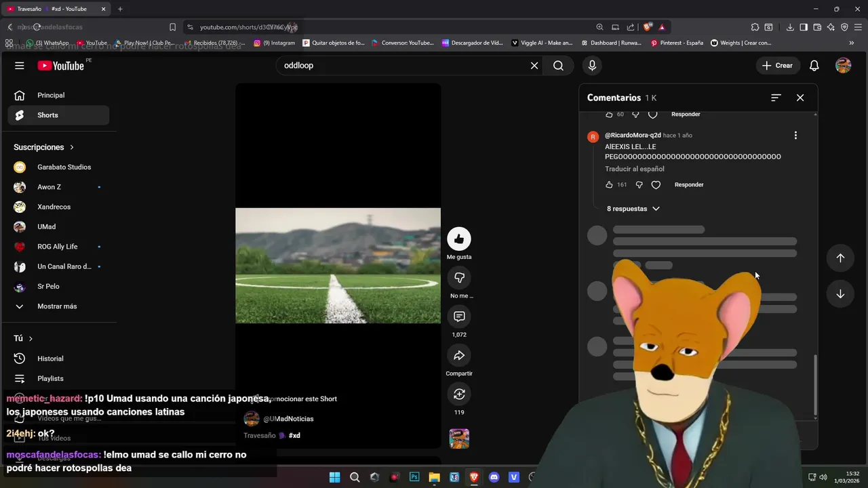Start voice search with the microphone
The image size is (868, 488).
592,66
